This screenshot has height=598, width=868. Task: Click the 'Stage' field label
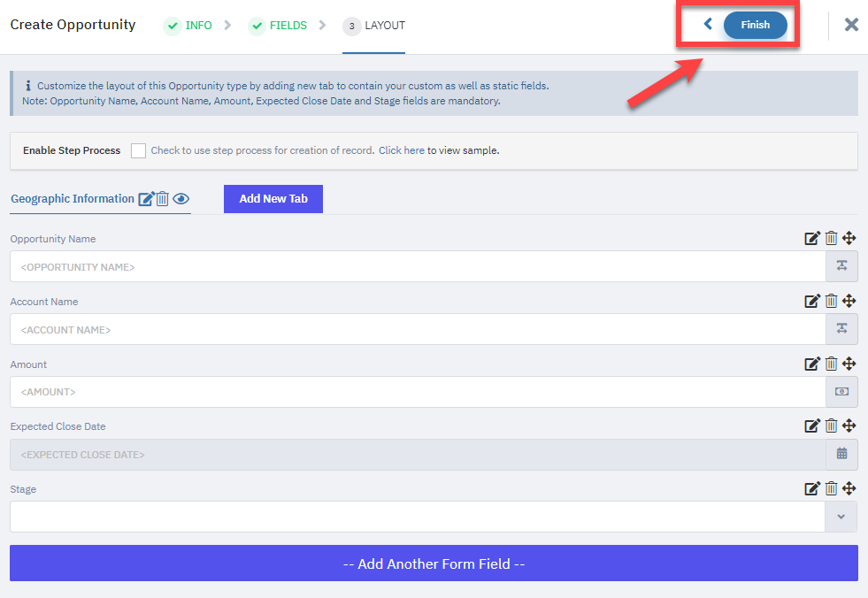click(x=23, y=489)
